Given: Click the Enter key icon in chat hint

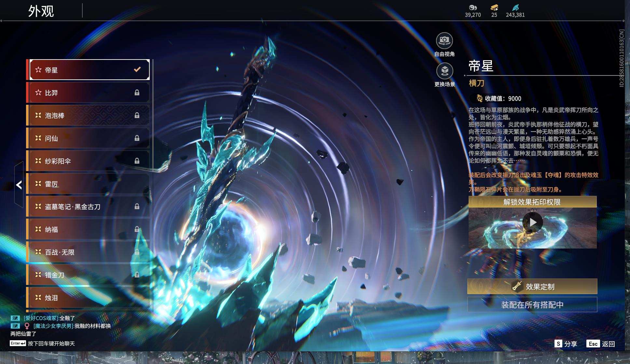Looking at the screenshot, I should click(x=18, y=344).
